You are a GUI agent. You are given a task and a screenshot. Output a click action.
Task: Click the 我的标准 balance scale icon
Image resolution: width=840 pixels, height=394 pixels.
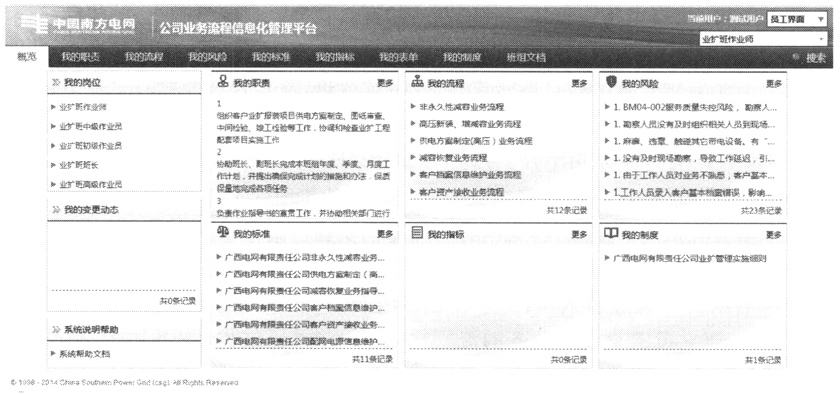(x=223, y=232)
